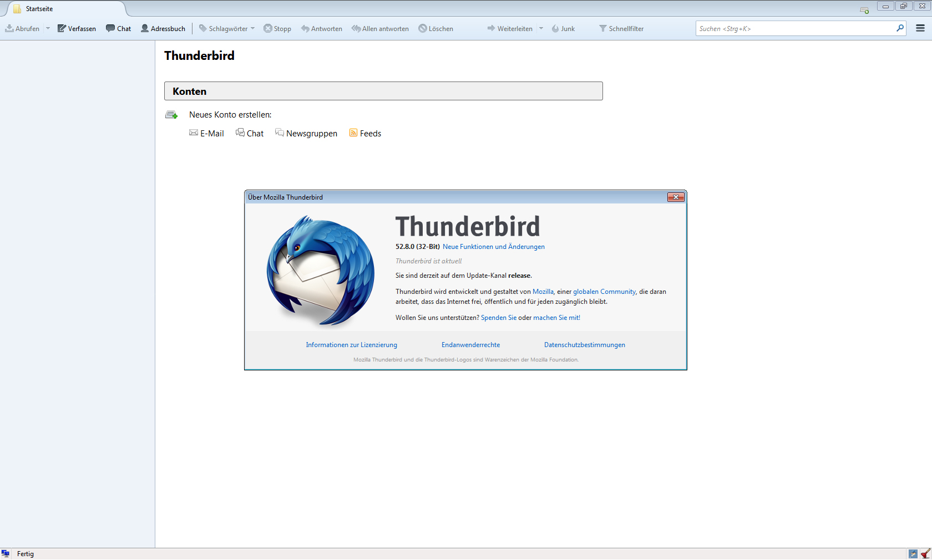Click the online status icon in status bar

(6, 554)
